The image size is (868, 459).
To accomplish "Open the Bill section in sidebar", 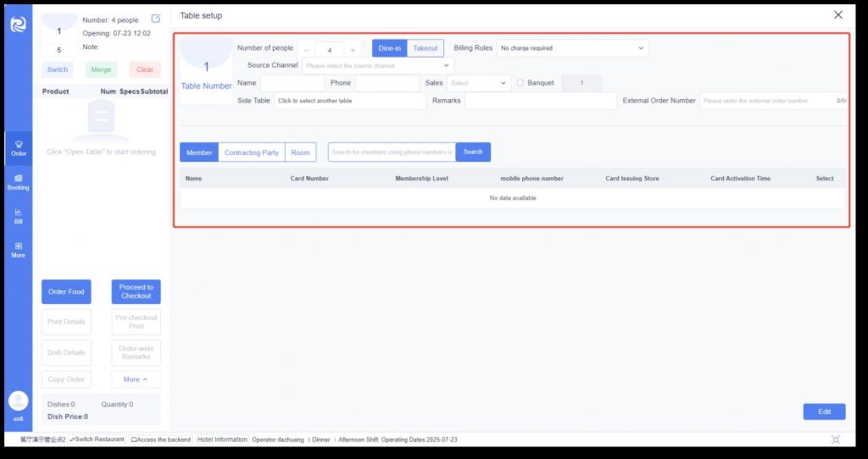I will click(x=18, y=215).
